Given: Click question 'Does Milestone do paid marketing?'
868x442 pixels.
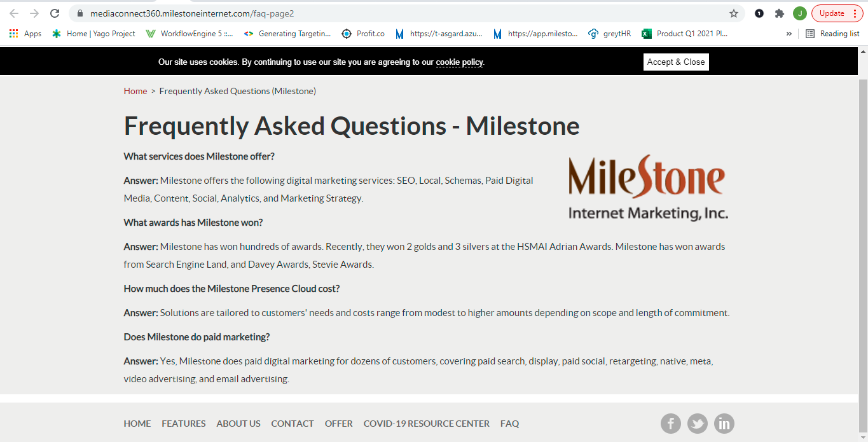Looking at the screenshot, I should pyautogui.click(x=197, y=337).
